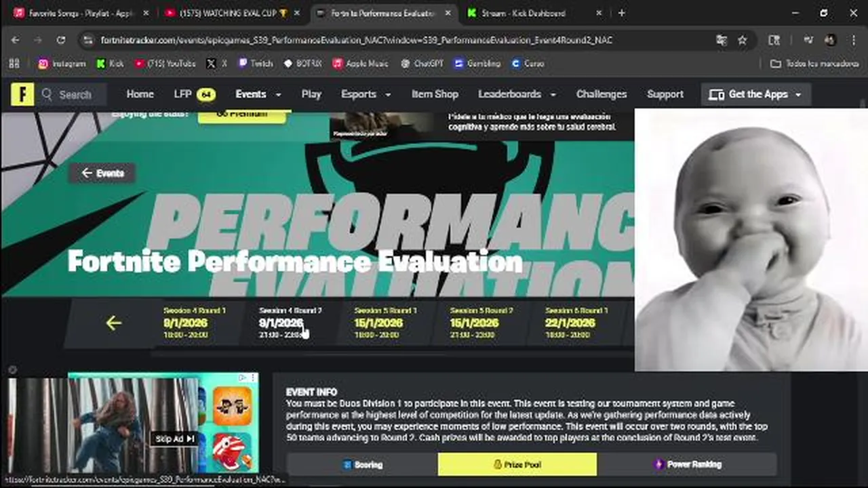Viewport: 868px width, 488px height.
Task: Open the BOTRIX bookmark
Action: pos(302,63)
